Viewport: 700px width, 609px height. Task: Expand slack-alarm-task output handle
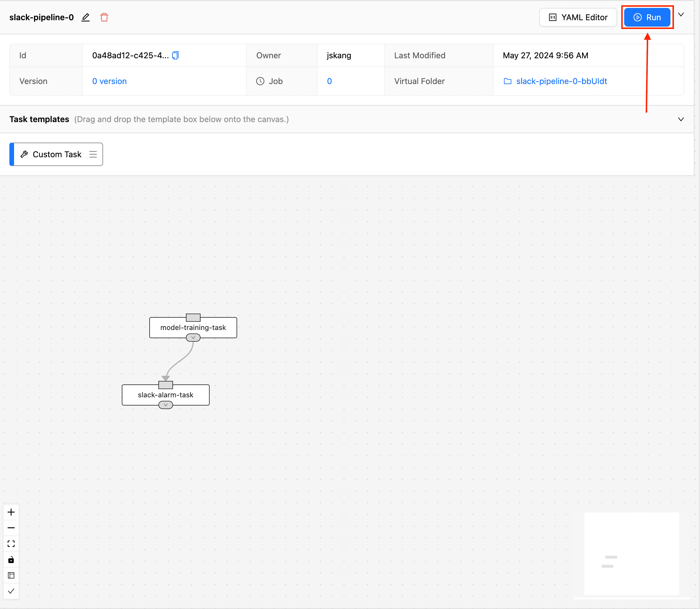click(x=165, y=405)
